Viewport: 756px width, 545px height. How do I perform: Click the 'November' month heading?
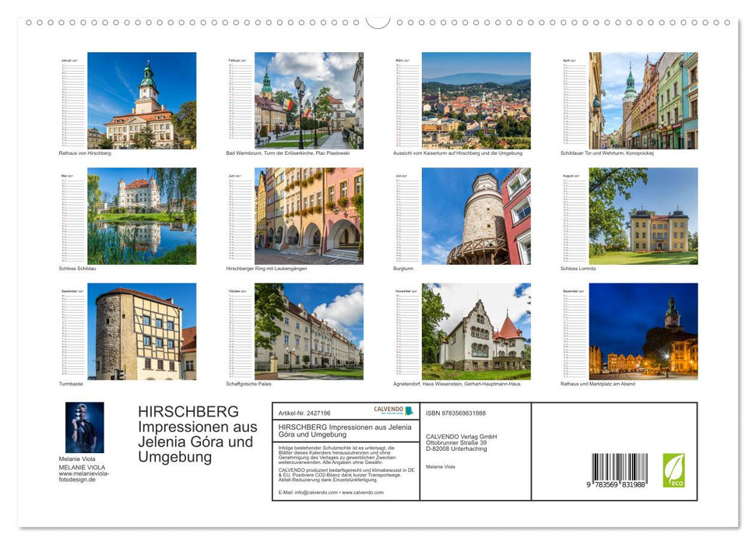tap(406, 291)
